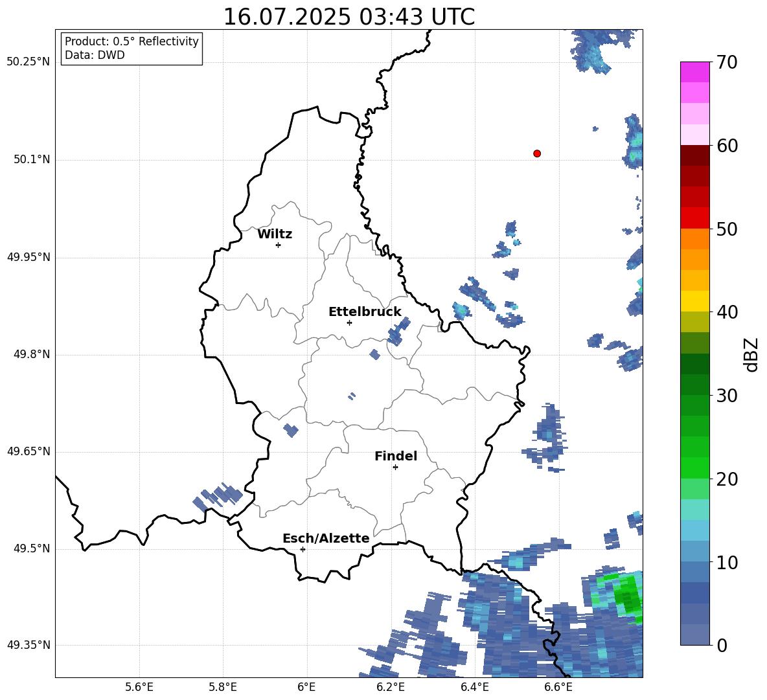This screenshot has width=767, height=700.
Task: Click the colorbar tick label 20
Action: click(727, 479)
